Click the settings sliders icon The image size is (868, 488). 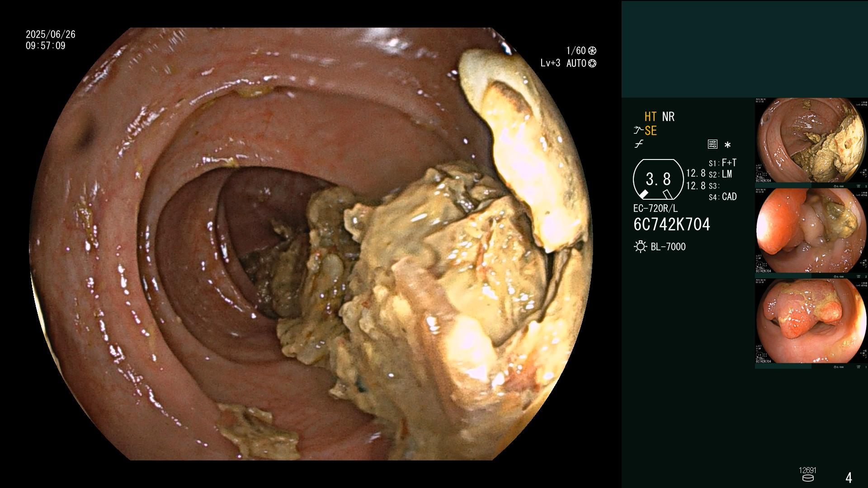click(x=712, y=145)
